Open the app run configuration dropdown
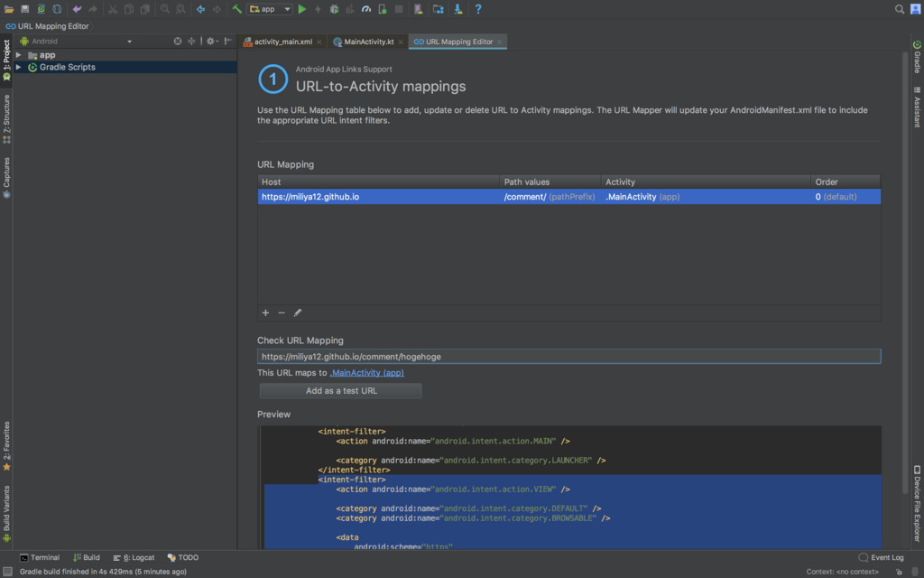The image size is (924, 578). click(x=270, y=9)
